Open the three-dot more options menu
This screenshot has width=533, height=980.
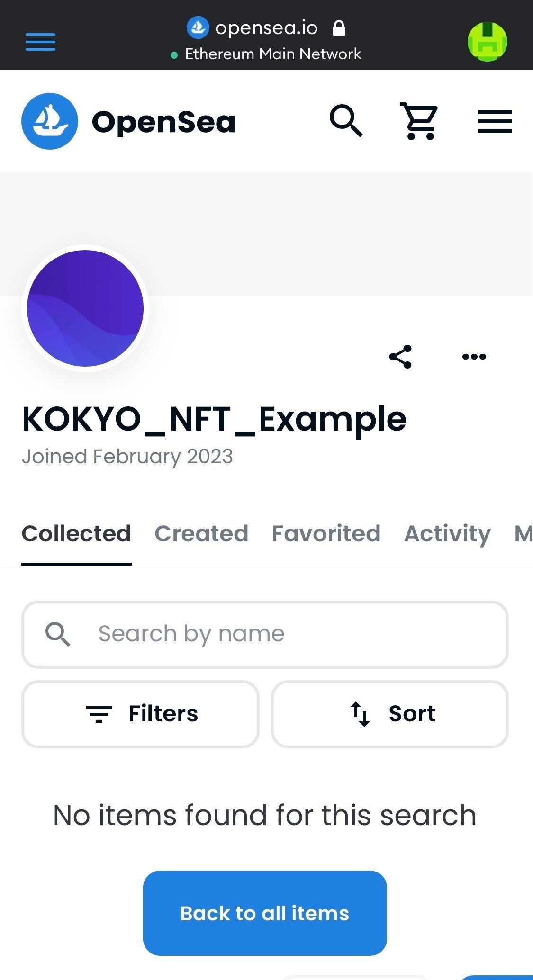(x=474, y=357)
